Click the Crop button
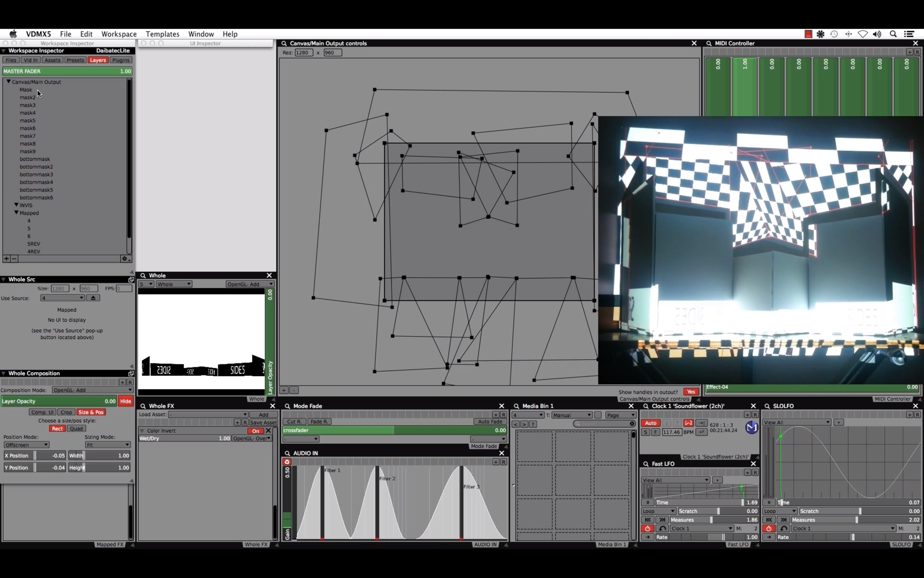The width and height of the screenshot is (924, 578). coord(66,412)
